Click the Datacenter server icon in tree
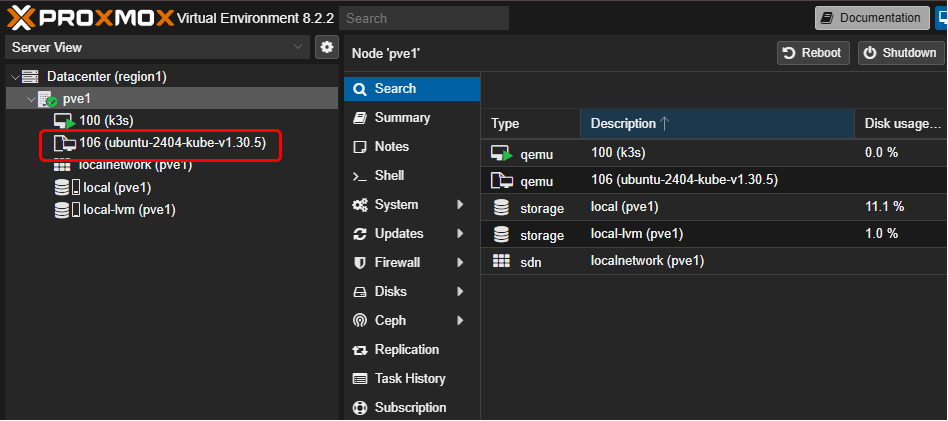This screenshot has width=948, height=421. [30, 77]
